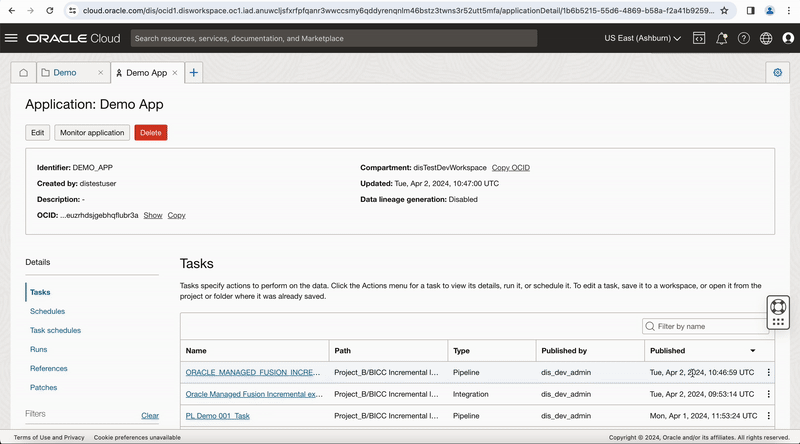
Task: Click the Edit button
Action: [38, 133]
